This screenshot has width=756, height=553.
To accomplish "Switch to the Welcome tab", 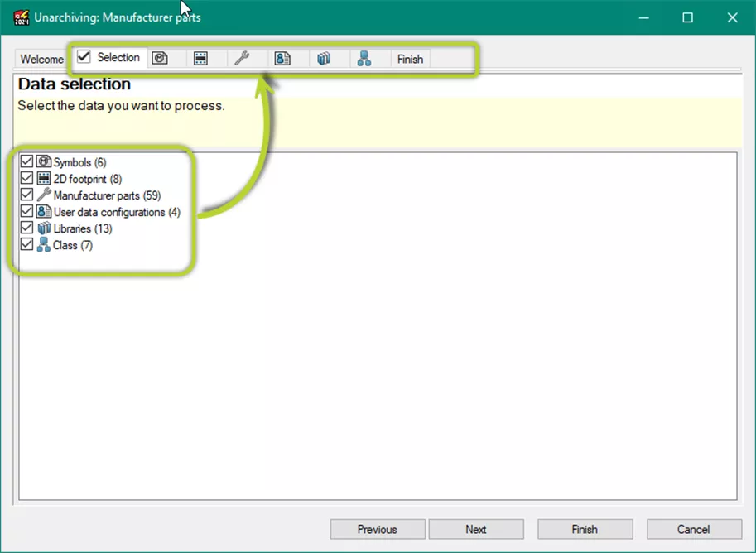I will (x=40, y=59).
